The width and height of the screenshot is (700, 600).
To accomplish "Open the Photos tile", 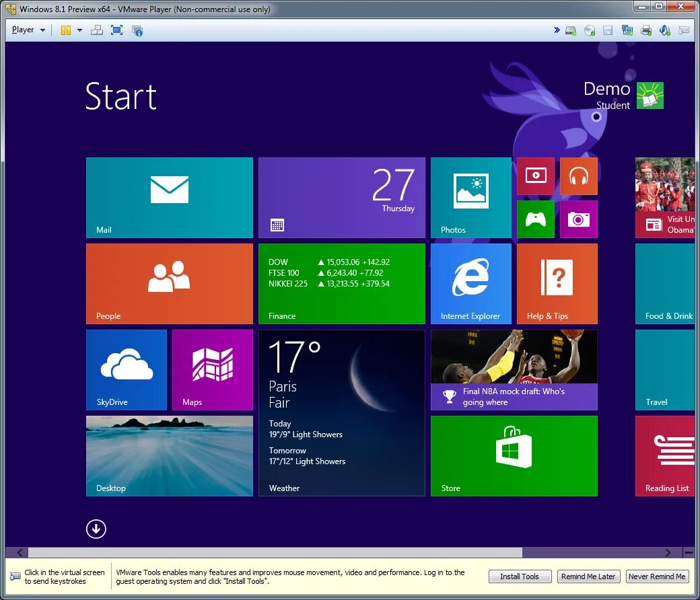I will 471,198.
